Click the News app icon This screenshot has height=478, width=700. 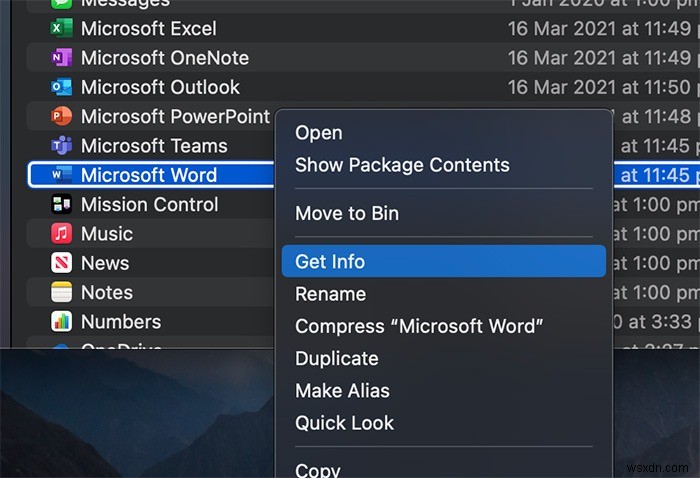coord(62,263)
